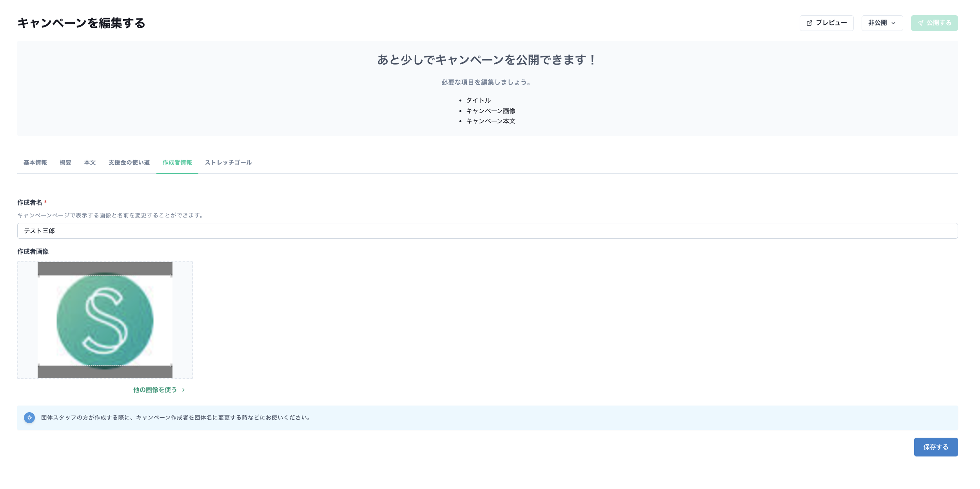The height and width of the screenshot is (489, 980).
Task: Click the external-link icon on プレビュー button
Action: click(x=809, y=23)
